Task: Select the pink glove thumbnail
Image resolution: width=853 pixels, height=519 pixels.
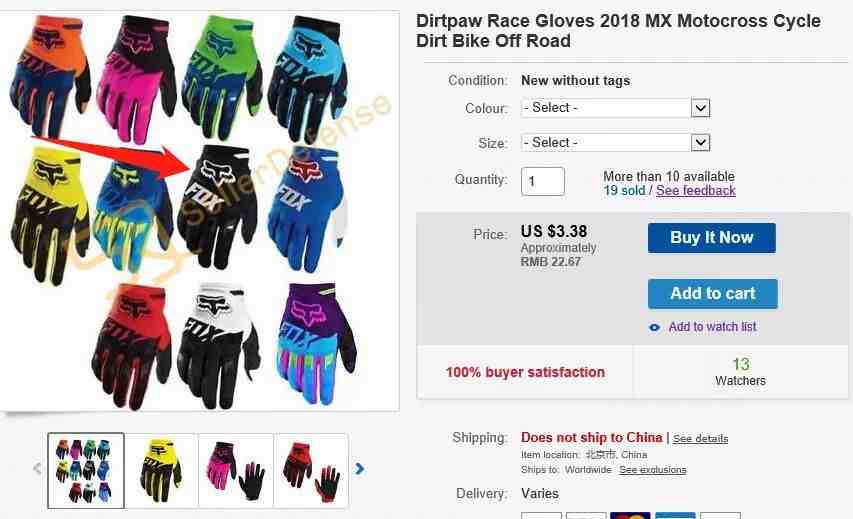Action: 236,471
